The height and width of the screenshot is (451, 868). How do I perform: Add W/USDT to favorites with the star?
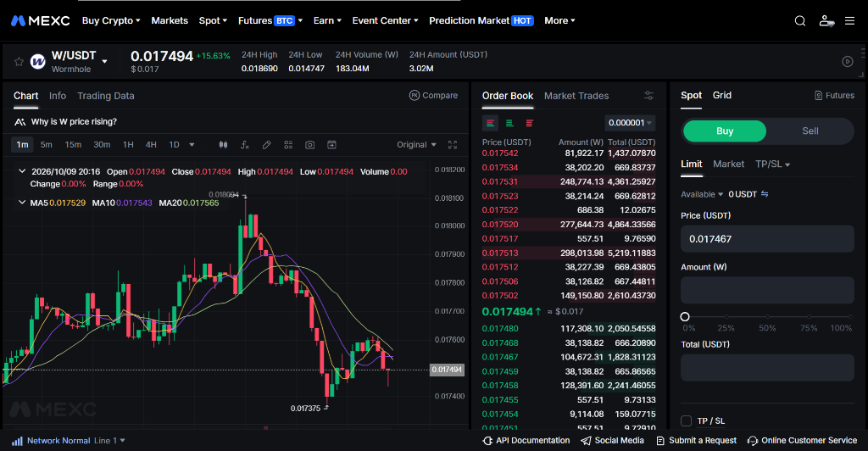click(19, 61)
